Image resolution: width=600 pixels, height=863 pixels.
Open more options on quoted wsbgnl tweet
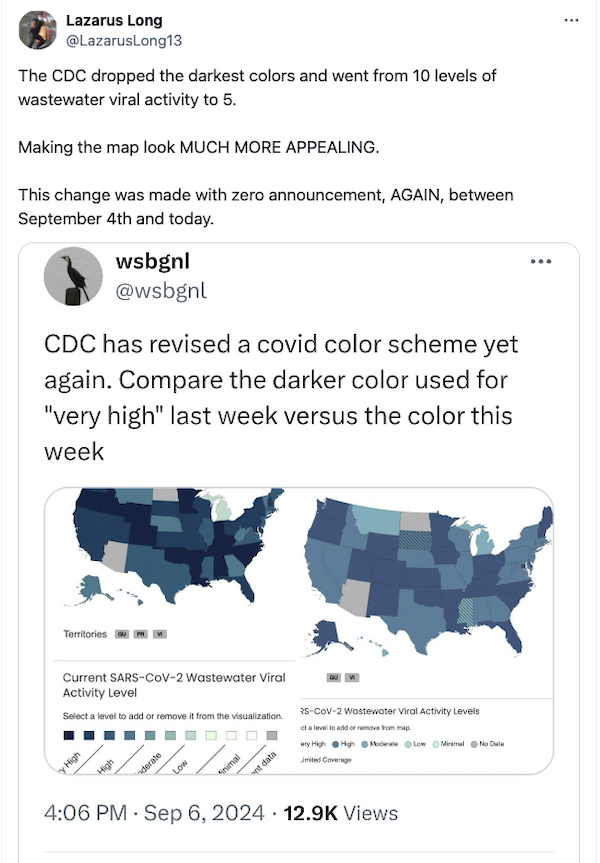[x=542, y=262]
